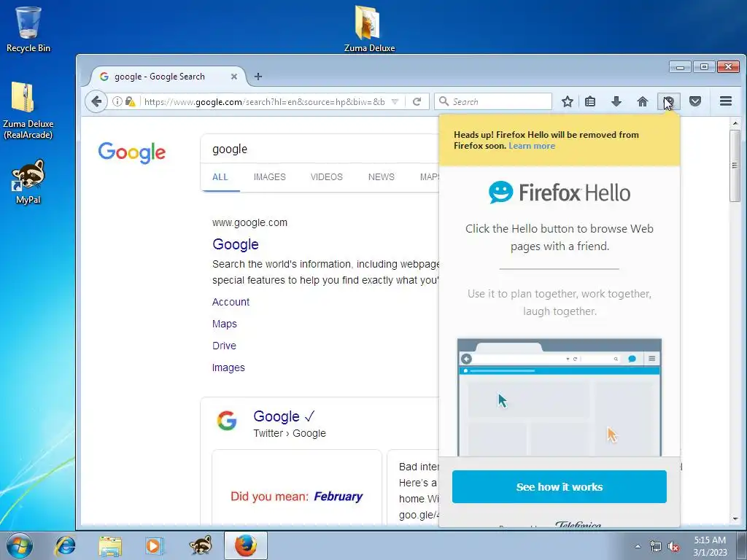
Task: Click the MyPal raccoon taskbar icon
Action: (x=201, y=545)
